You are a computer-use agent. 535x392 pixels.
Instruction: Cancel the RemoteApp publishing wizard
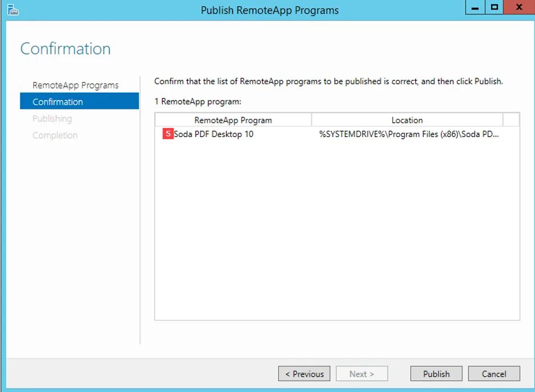pyautogui.click(x=493, y=373)
